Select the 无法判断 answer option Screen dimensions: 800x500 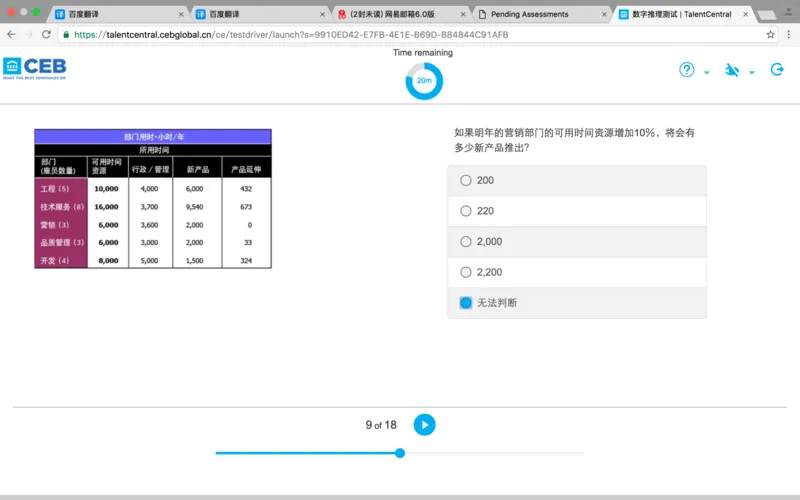[577, 303]
